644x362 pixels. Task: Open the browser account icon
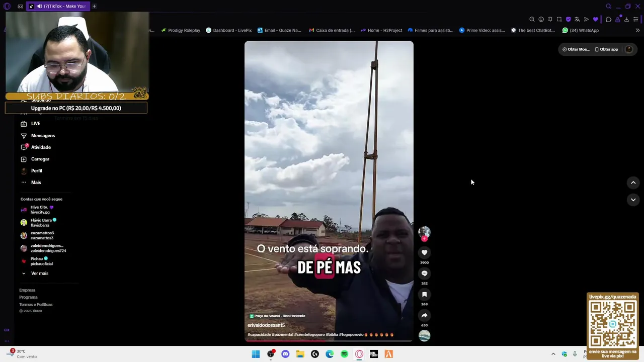point(617,19)
